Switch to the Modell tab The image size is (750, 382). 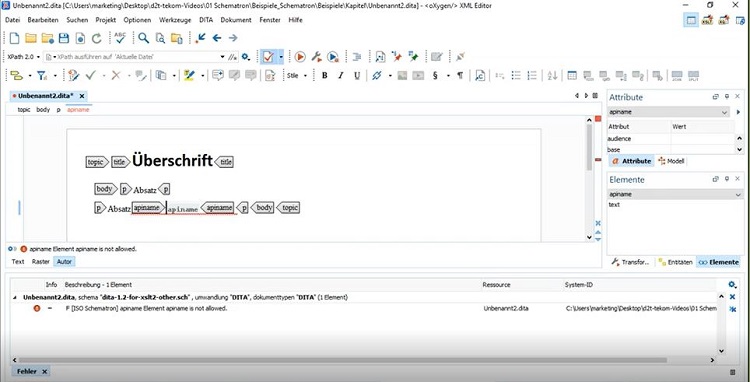pyautogui.click(x=672, y=161)
